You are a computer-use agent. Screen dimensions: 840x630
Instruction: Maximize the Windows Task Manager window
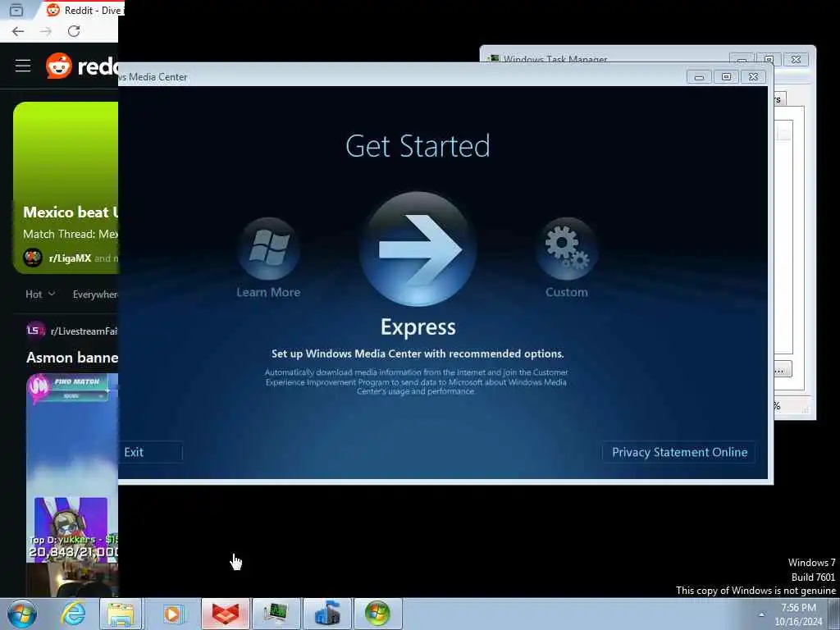pos(769,59)
